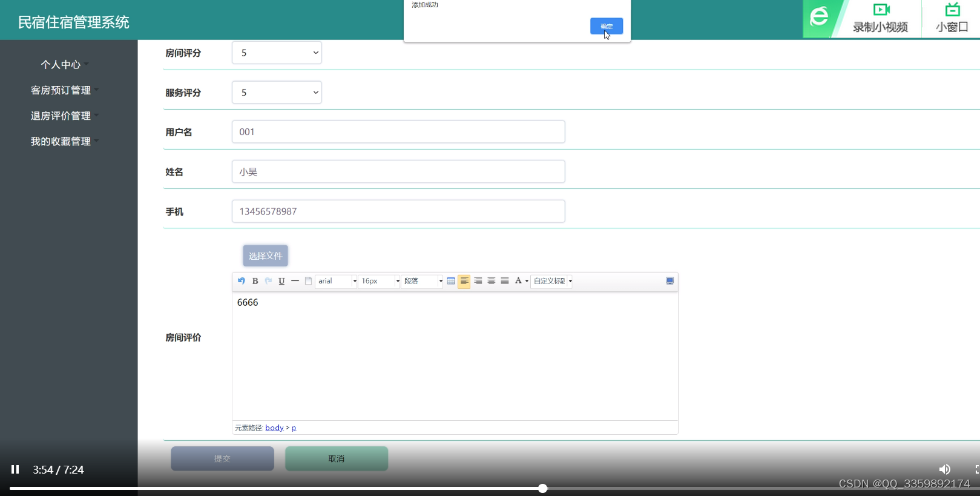This screenshot has height=496, width=980.
Task: Click the blank page template icon
Action: pos(308,281)
